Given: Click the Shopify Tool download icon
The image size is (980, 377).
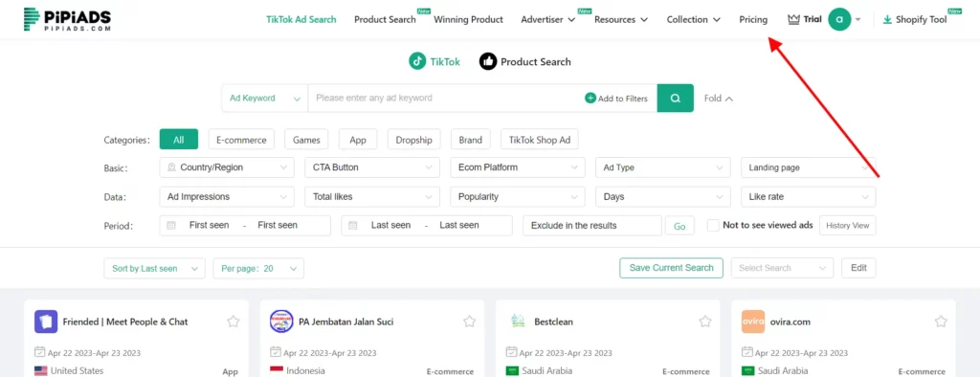Looking at the screenshot, I should [887, 19].
